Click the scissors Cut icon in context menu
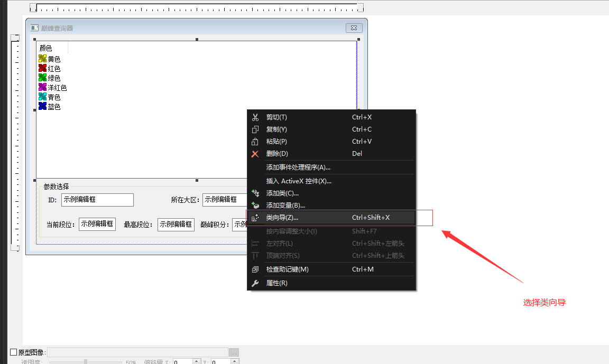The width and height of the screenshot is (609, 364). [x=256, y=117]
